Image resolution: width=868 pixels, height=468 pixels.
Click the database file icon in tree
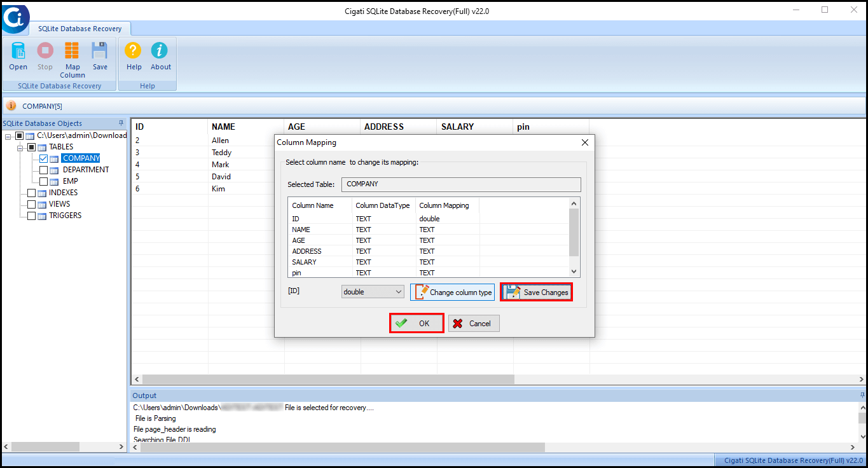(x=30, y=135)
